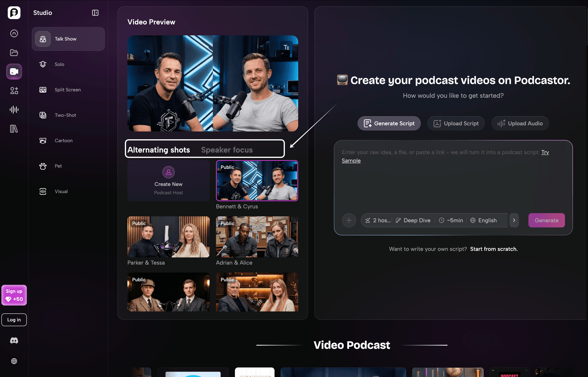
Task: Click the Video Podcast section heading
Action: 352,345
